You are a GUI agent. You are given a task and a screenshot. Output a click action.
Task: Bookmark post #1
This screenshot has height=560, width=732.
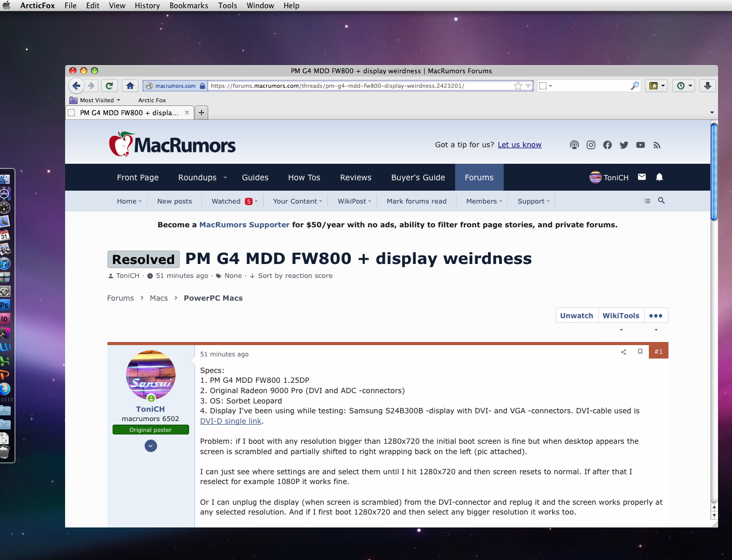click(x=640, y=351)
